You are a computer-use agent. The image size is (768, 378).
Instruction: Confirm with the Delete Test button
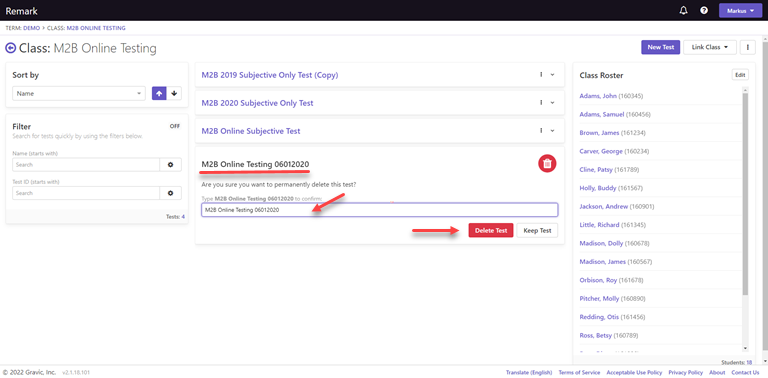point(491,231)
